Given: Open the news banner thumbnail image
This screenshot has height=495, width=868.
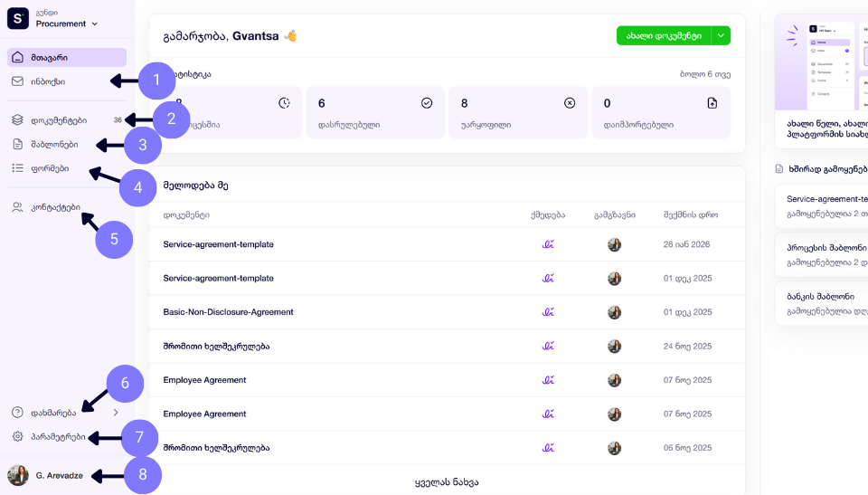Looking at the screenshot, I should click(822, 62).
